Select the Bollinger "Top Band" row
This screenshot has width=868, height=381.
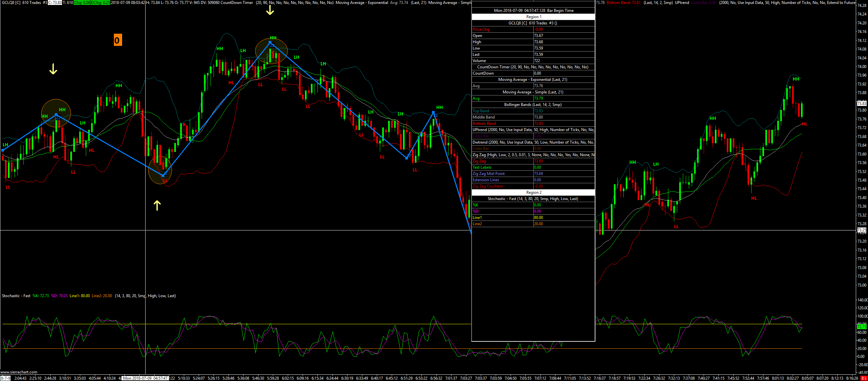click(481, 111)
